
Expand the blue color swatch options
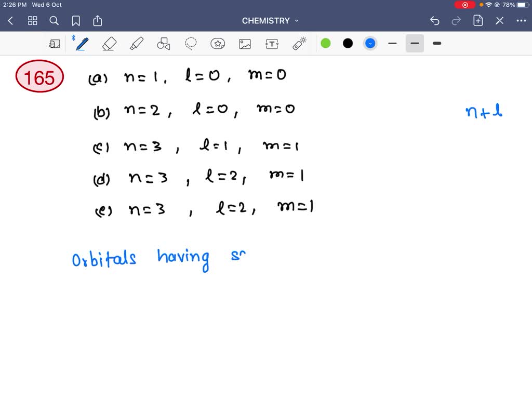tap(370, 43)
